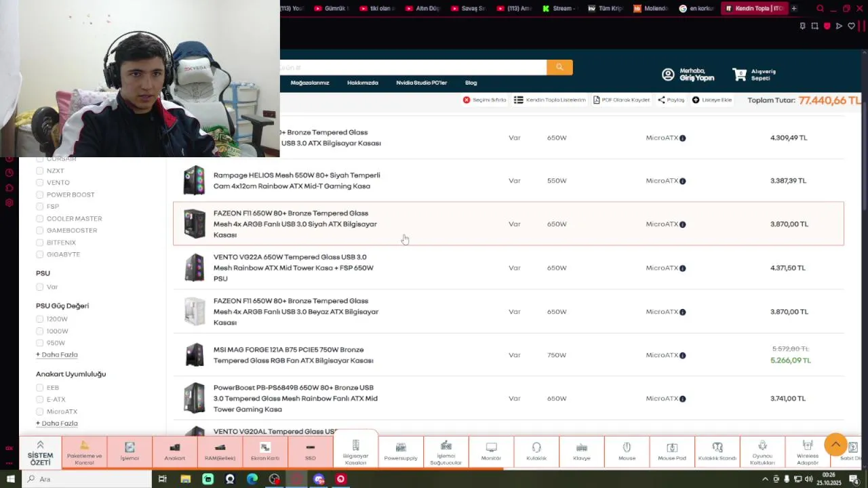Open the Powersupply category
Viewport: 868px width, 488px height.
401,452
